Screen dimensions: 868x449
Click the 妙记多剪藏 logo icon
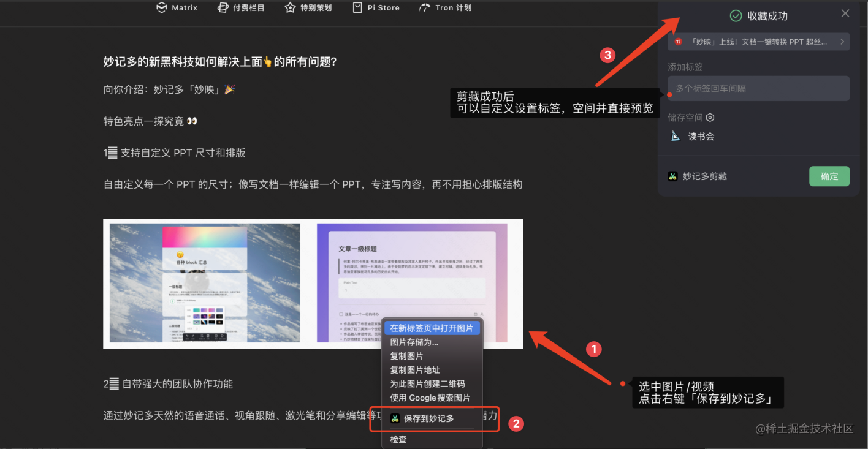[x=673, y=176]
